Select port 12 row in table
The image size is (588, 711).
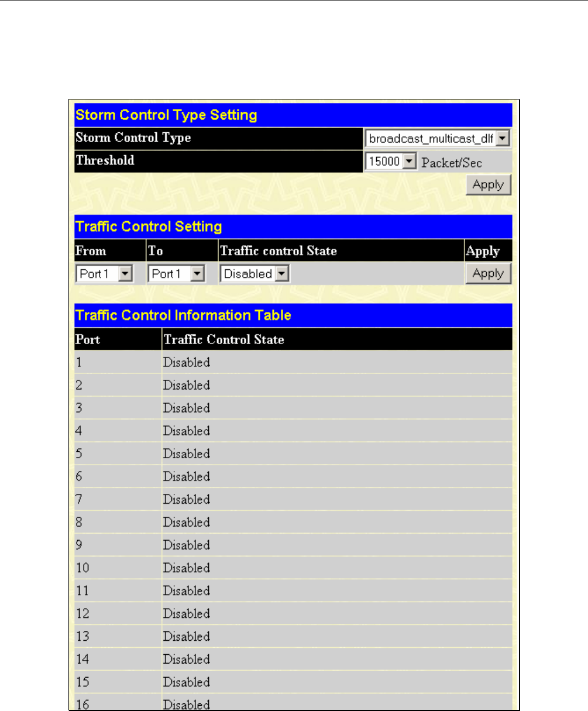coord(293,613)
